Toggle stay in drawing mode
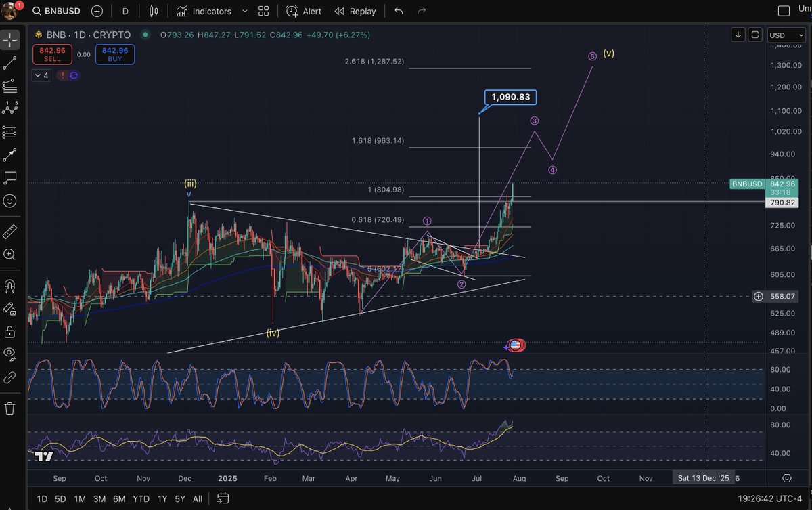This screenshot has width=812, height=510. 10,308
